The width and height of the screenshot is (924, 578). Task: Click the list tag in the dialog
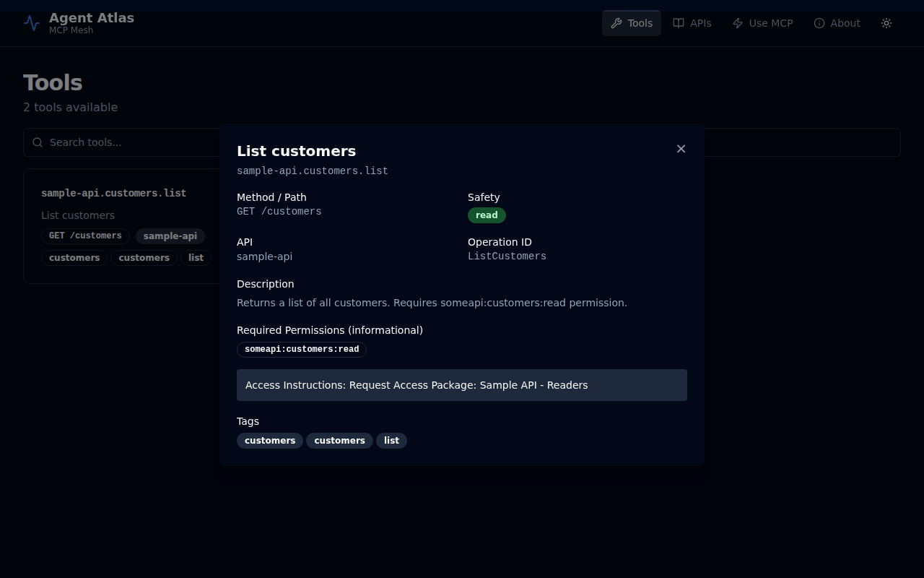point(391,441)
